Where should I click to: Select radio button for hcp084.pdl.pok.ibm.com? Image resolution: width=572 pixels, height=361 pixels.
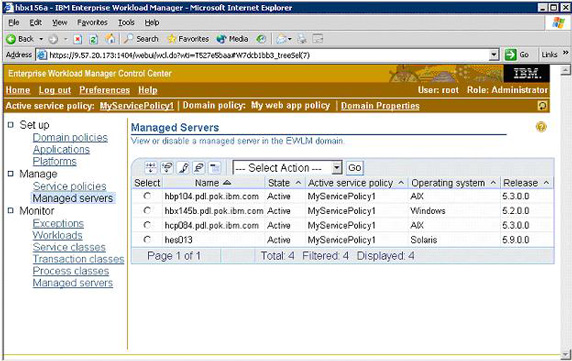(x=147, y=225)
